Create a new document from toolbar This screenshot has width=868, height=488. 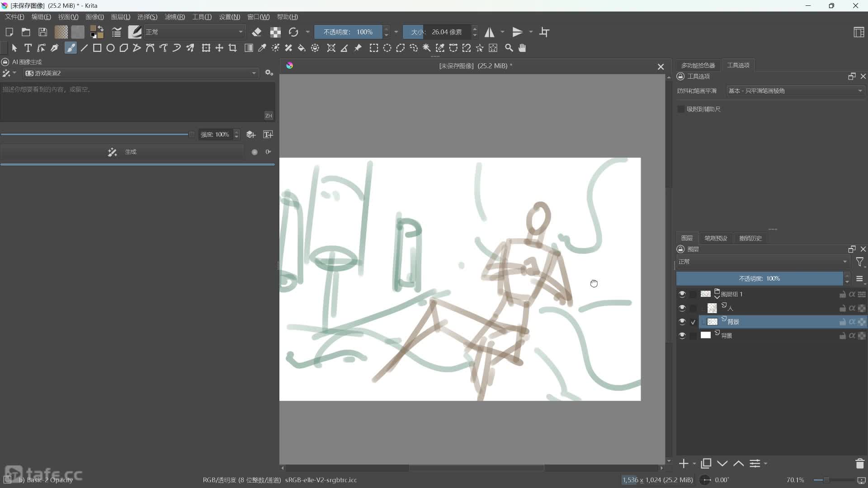[x=9, y=32]
